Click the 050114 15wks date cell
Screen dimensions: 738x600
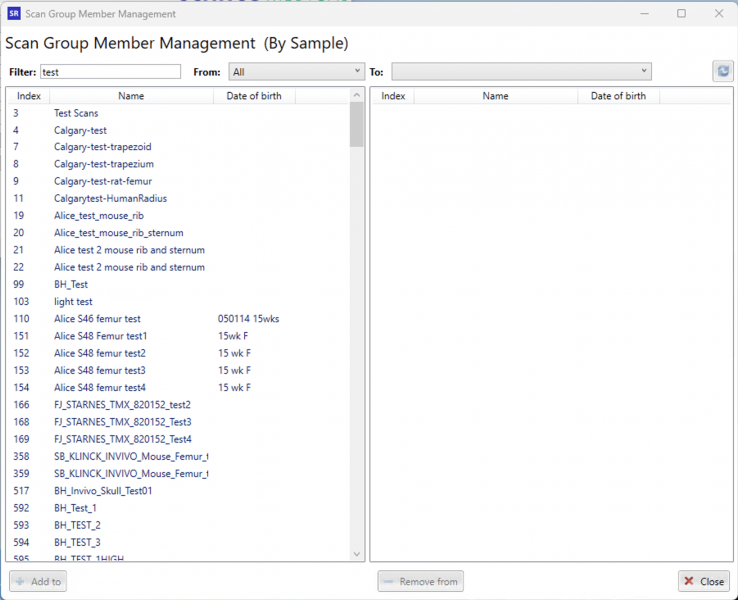coord(249,319)
